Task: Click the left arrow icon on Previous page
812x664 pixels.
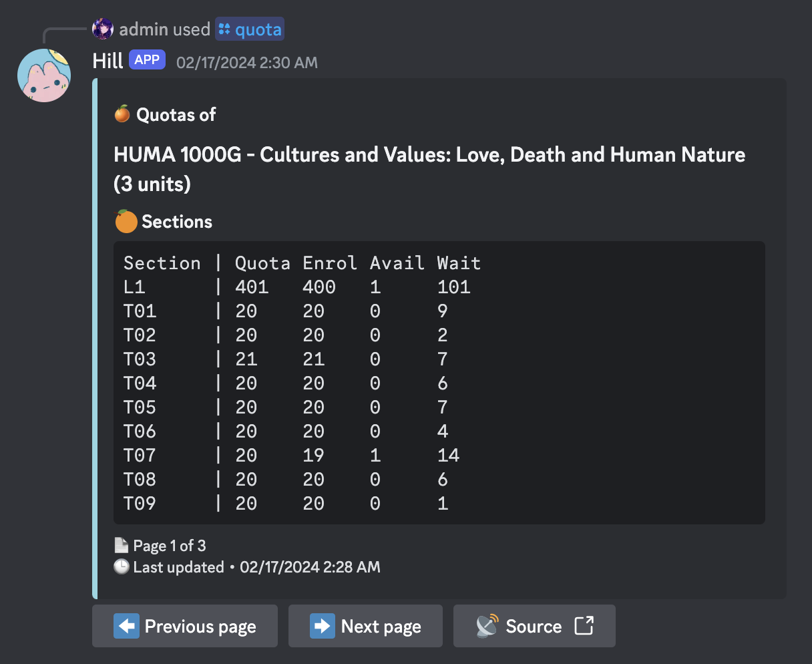Action: [x=126, y=626]
